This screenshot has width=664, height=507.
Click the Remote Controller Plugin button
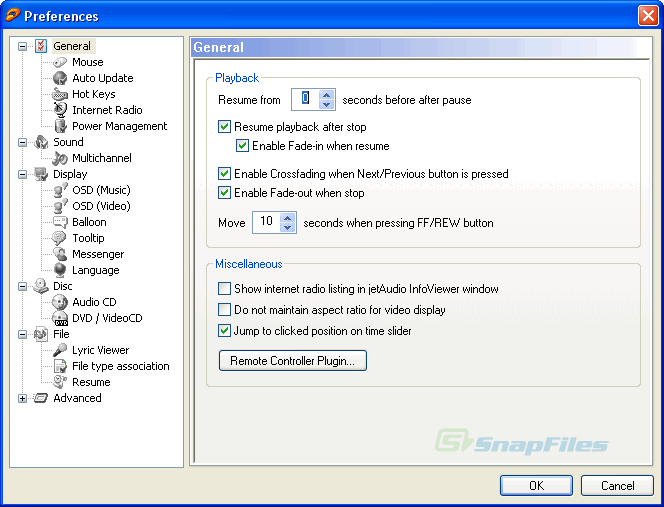click(x=293, y=360)
